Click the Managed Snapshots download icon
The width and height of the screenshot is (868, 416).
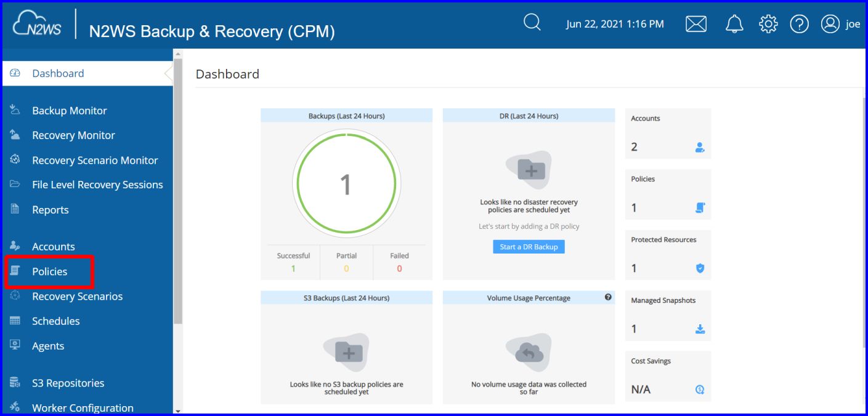pyautogui.click(x=700, y=329)
